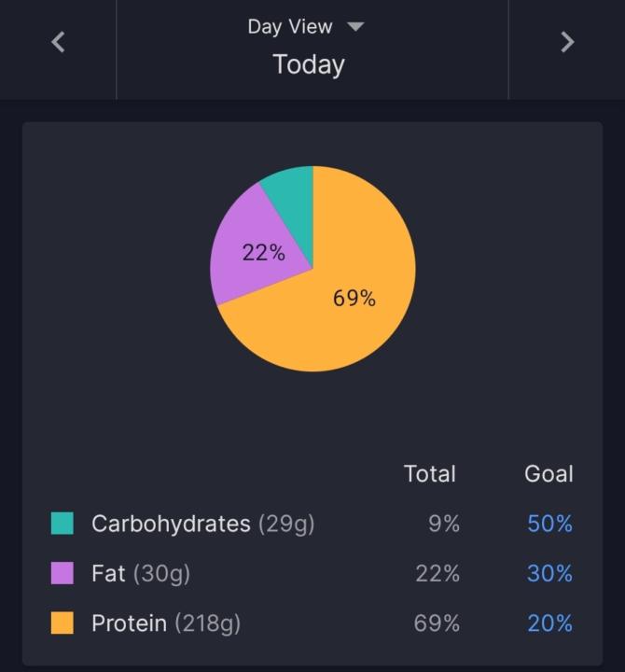Open the Fat (30g) row label
This screenshot has height=672, width=625.
pos(140,573)
